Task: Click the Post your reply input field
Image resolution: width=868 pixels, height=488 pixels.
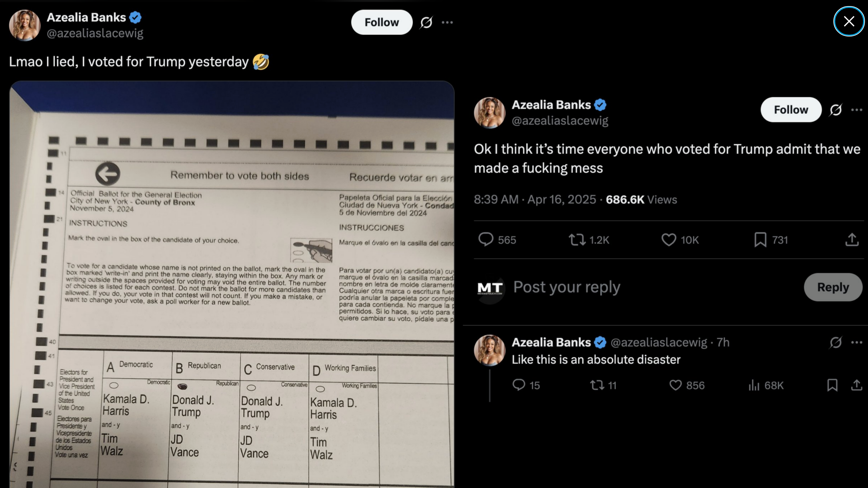Action: (x=567, y=287)
